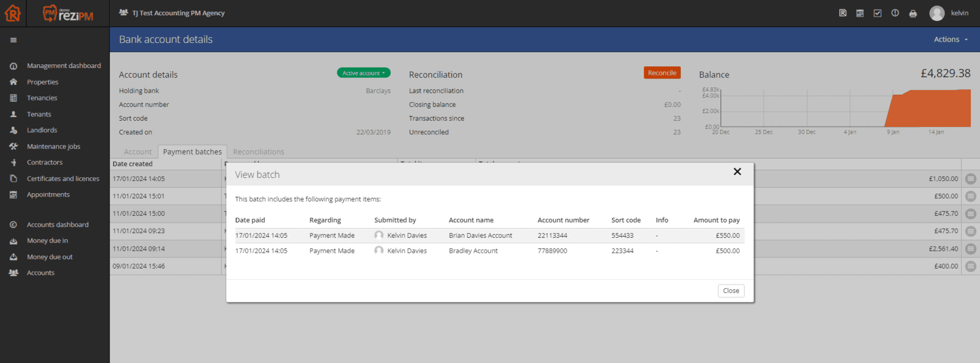Image resolution: width=980 pixels, height=363 pixels.
Task: Select the Bradley Account payment row
Action: click(489, 251)
